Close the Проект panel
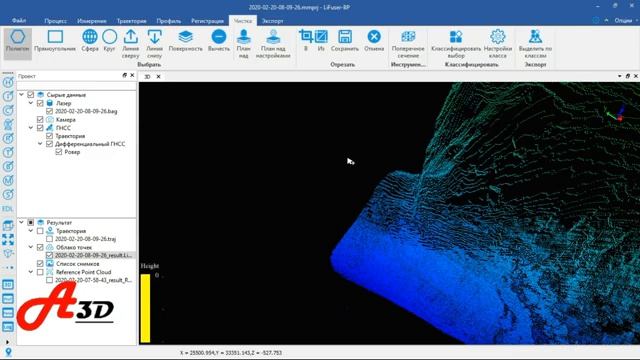 132,76
